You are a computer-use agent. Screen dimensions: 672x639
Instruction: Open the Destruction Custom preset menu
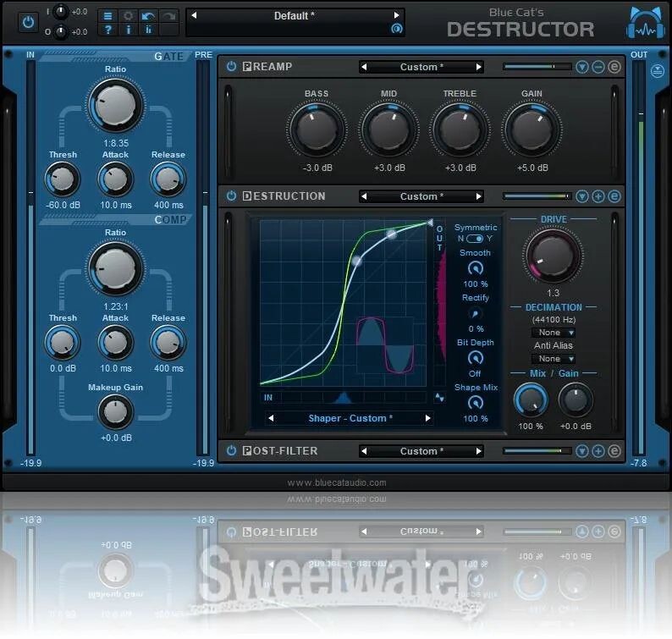(421, 196)
